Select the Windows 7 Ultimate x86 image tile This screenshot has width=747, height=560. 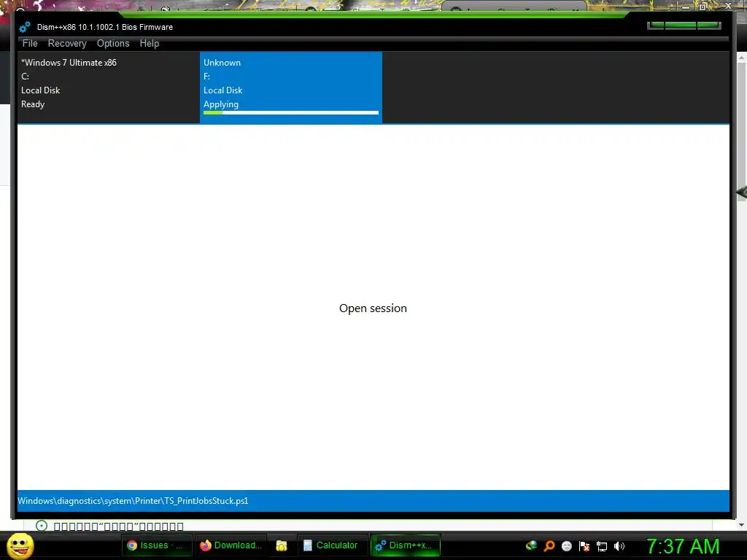(109, 87)
